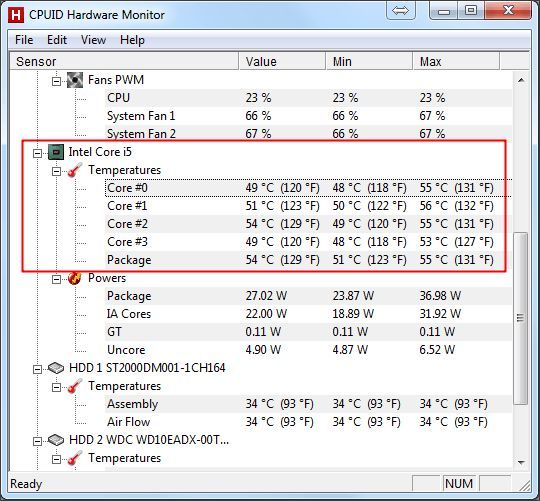Select the CPU fan PWM row
Image resolution: width=540 pixels, height=501 pixels.
coord(309,98)
